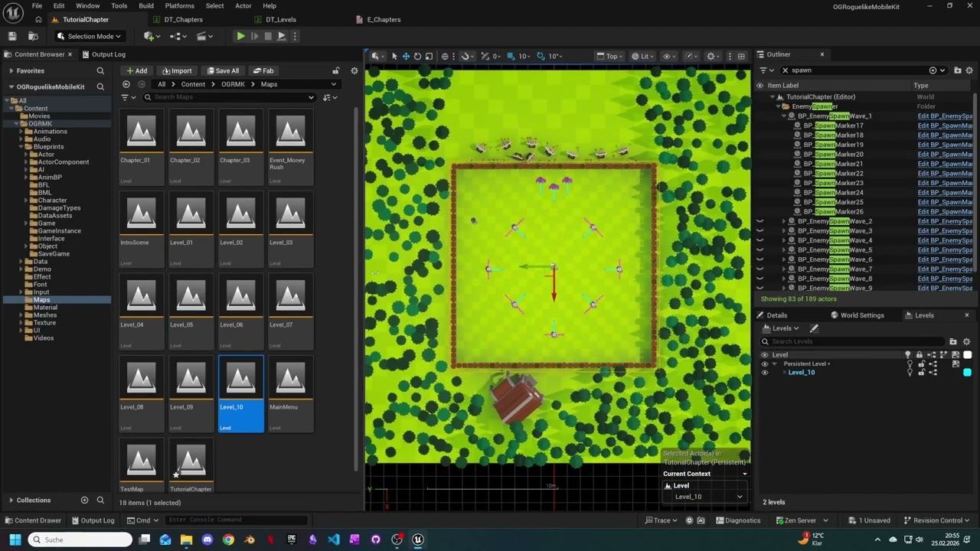Open viewport settings gear dropdown
The width and height of the screenshot is (980, 551).
pos(713,56)
